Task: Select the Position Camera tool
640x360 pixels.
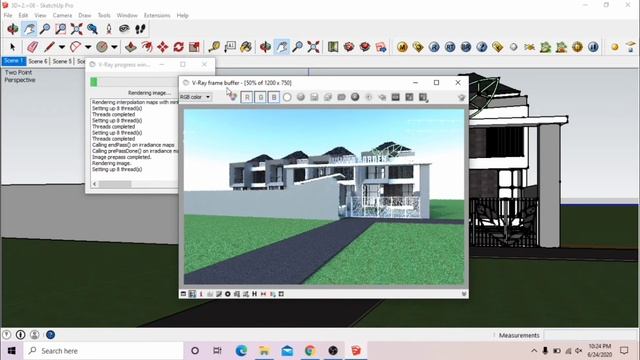Action: (x=109, y=29)
